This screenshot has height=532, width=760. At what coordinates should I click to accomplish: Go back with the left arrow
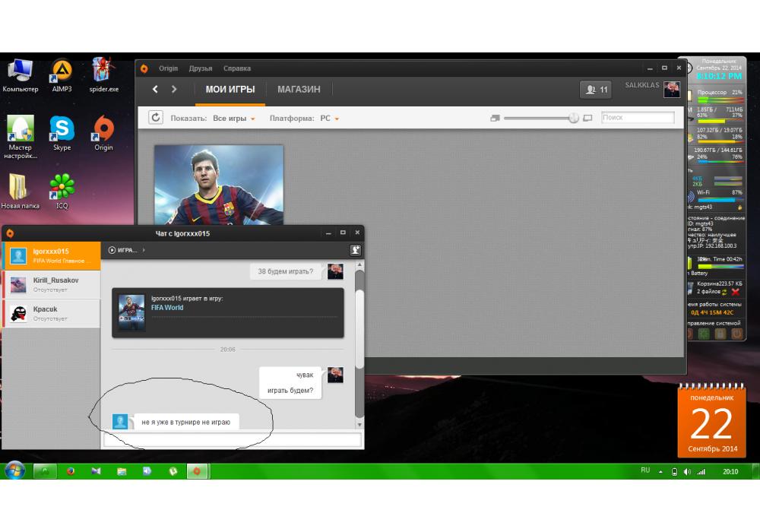pyautogui.click(x=155, y=89)
